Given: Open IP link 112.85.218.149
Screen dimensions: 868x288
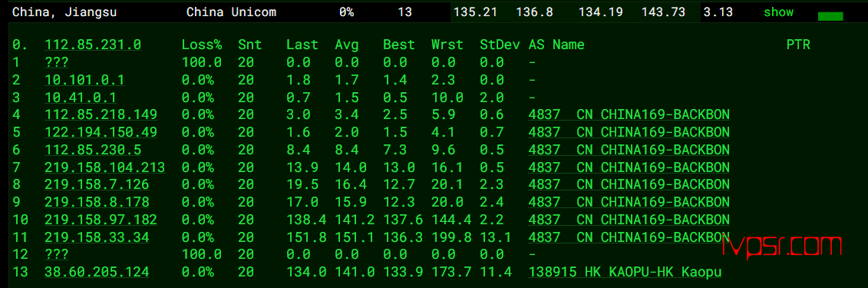Looking at the screenshot, I should pyautogui.click(x=101, y=115).
